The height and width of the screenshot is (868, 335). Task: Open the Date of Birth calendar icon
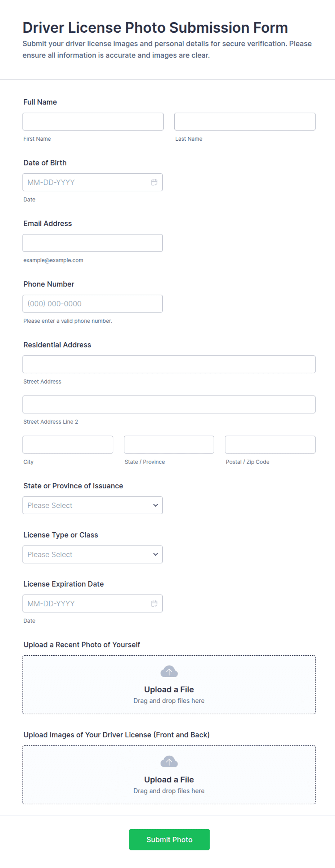pyautogui.click(x=154, y=182)
